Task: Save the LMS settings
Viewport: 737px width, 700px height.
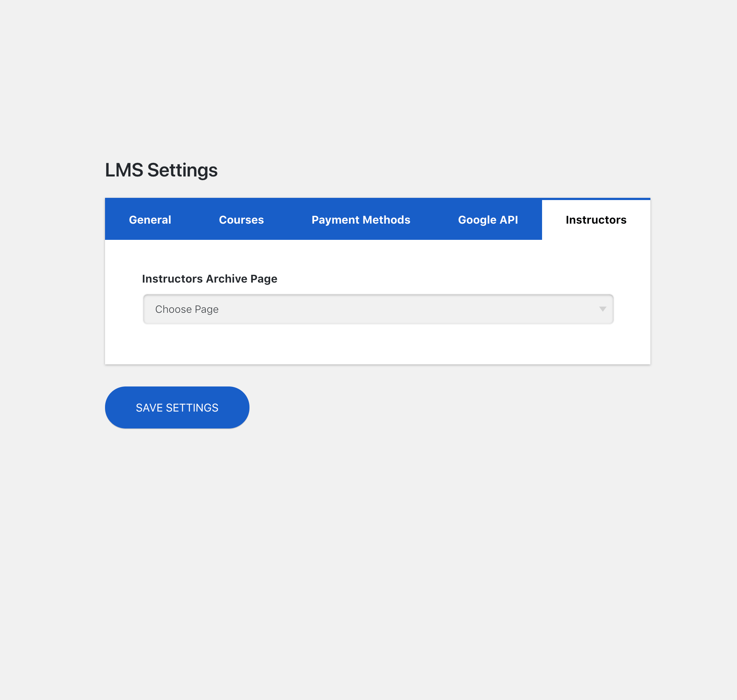Action: click(177, 407)
